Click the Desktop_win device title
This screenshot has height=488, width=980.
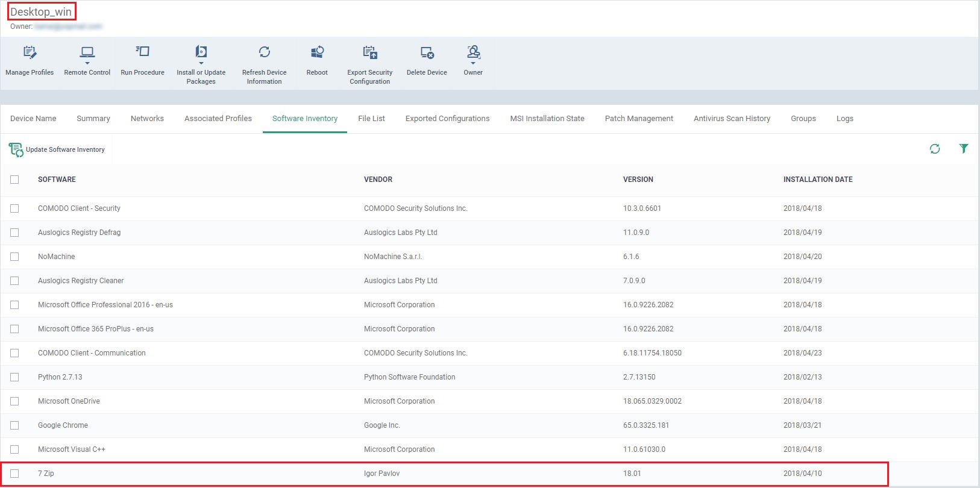pyautogui.click(x=41, y=11)
